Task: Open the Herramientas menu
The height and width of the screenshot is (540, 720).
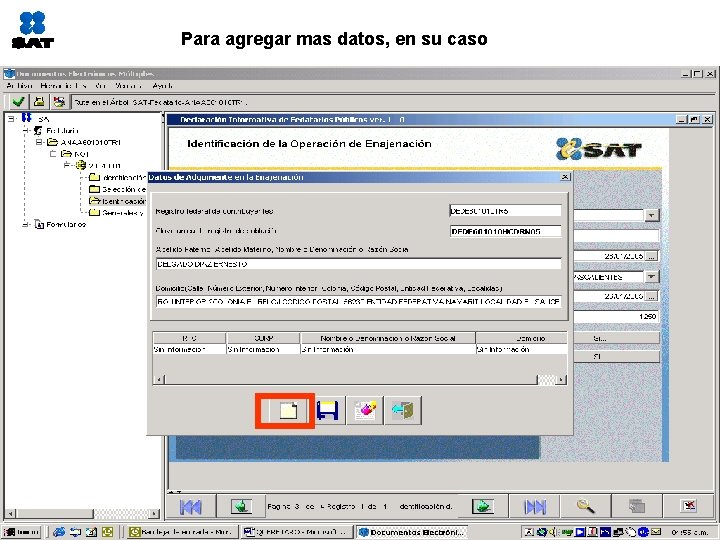Action: 63,86
